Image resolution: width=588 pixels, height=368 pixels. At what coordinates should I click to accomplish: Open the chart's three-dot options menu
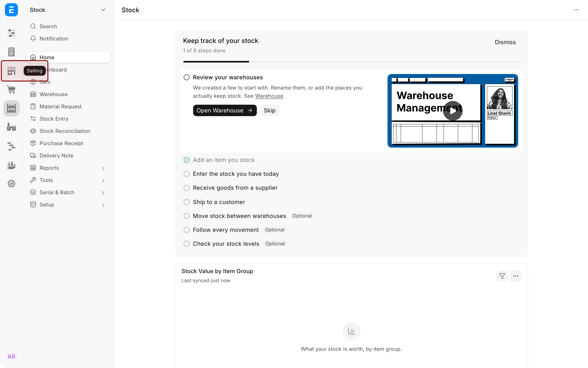(x=516, y=276)
